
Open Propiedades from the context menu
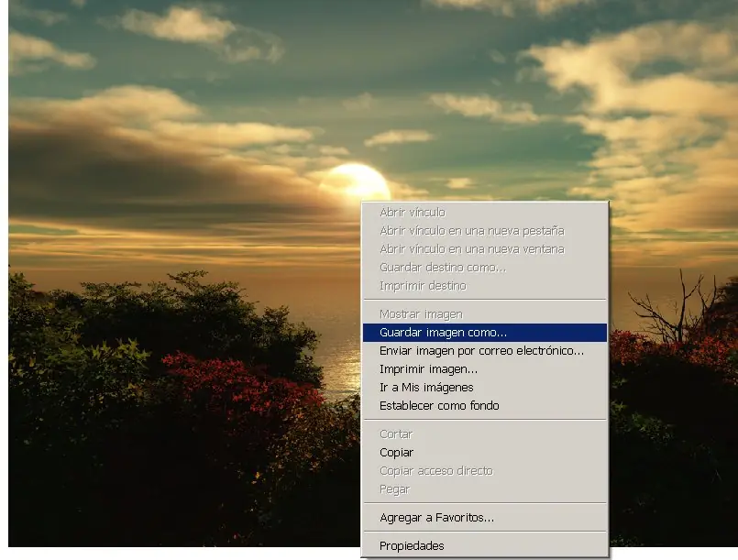pyautogui.click(x=484, y=546)
